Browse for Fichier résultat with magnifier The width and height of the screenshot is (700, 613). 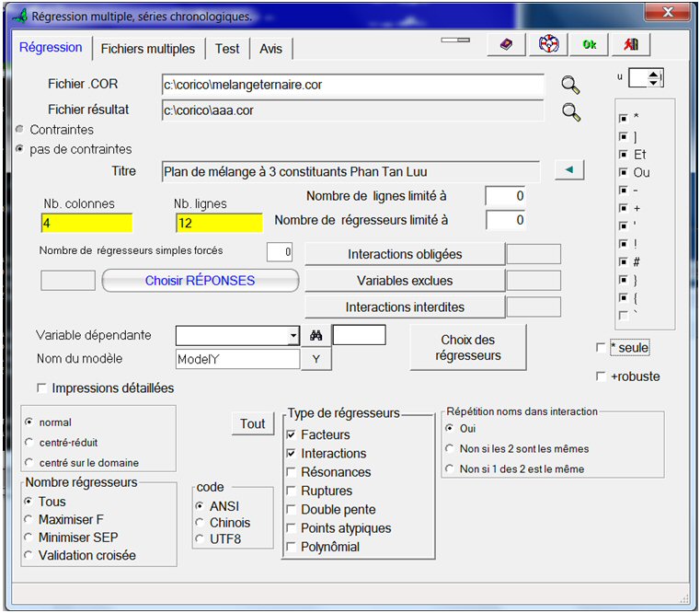pos(571,112)
